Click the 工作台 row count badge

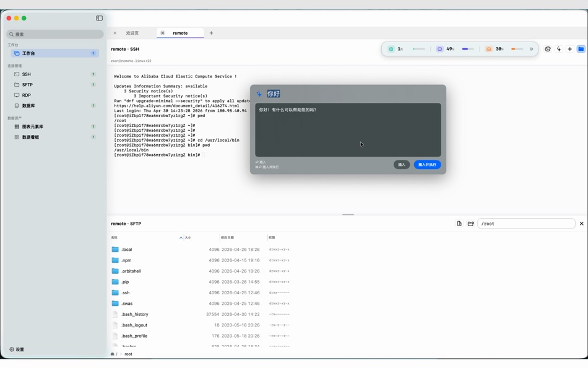point(93,53)
